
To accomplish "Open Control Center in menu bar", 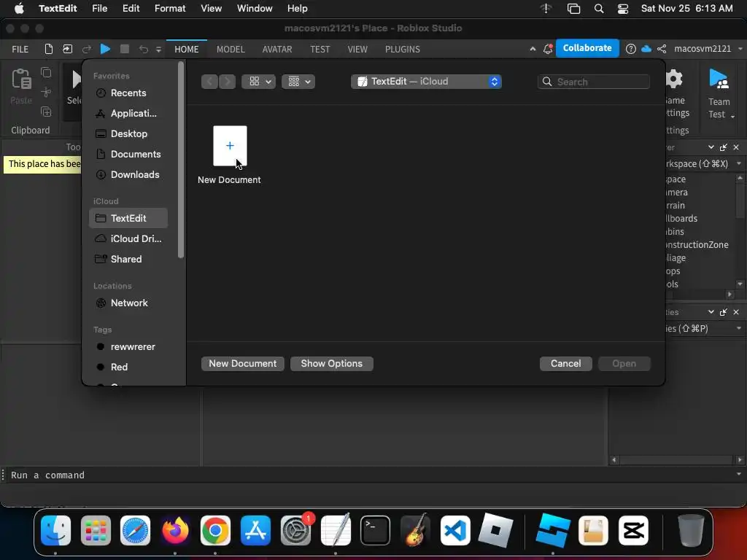I will click(623, 9).
